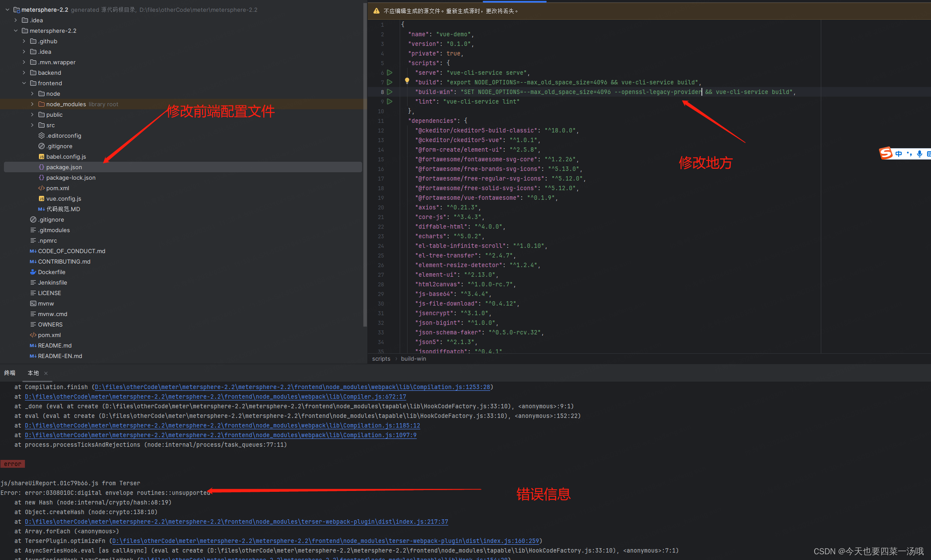
Task: Expand the public folder
Action: click(32, 115)
